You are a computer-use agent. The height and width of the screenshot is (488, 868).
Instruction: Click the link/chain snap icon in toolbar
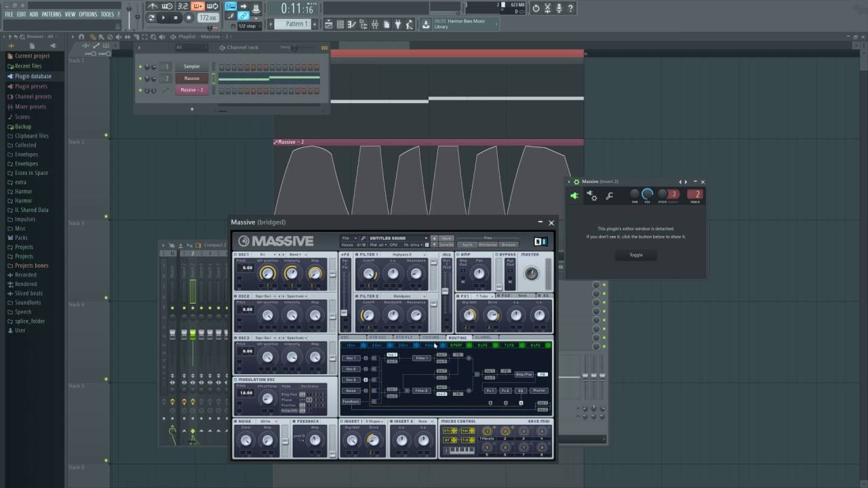point(243,16)
